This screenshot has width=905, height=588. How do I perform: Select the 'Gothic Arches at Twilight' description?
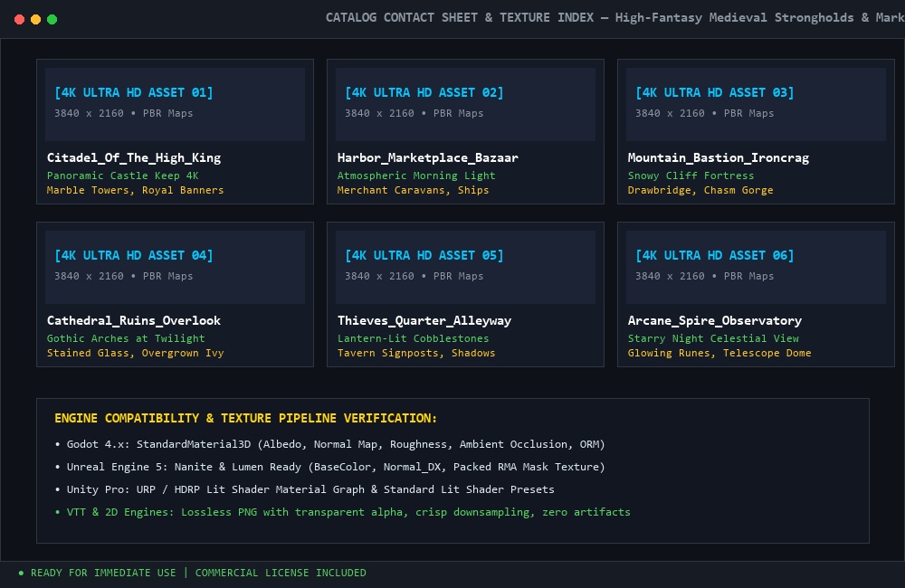126,338
